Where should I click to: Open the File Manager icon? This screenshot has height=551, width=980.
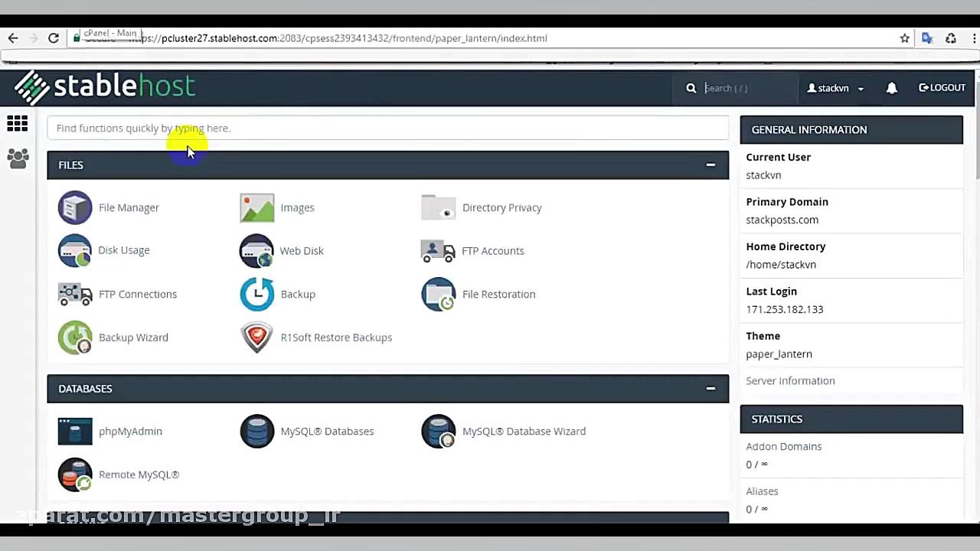[x=75, y=207]
